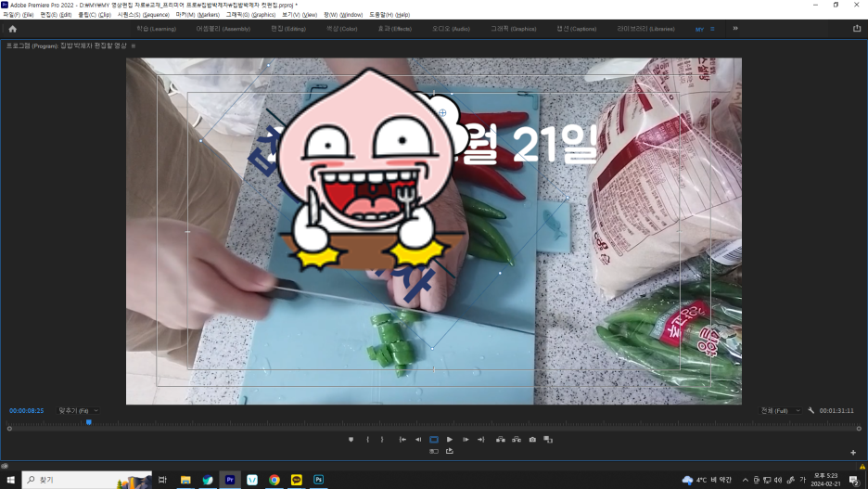The height and width of the screenshot is (489, 868).
Task: Open the playback resolution Full dropdown
Action: pyautogui.click(x=781, y=411)
